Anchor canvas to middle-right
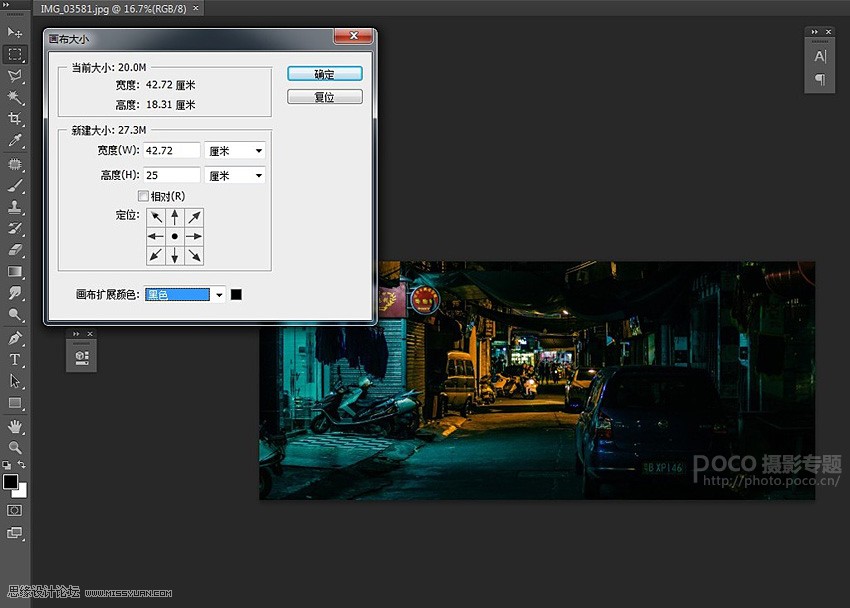The height and width of the screenshot is (608, 850). (194, 236)
